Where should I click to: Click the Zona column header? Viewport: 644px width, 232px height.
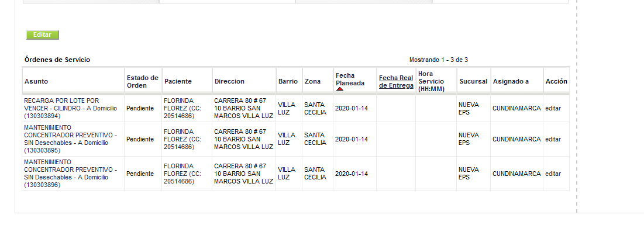[x=312, y=81]
